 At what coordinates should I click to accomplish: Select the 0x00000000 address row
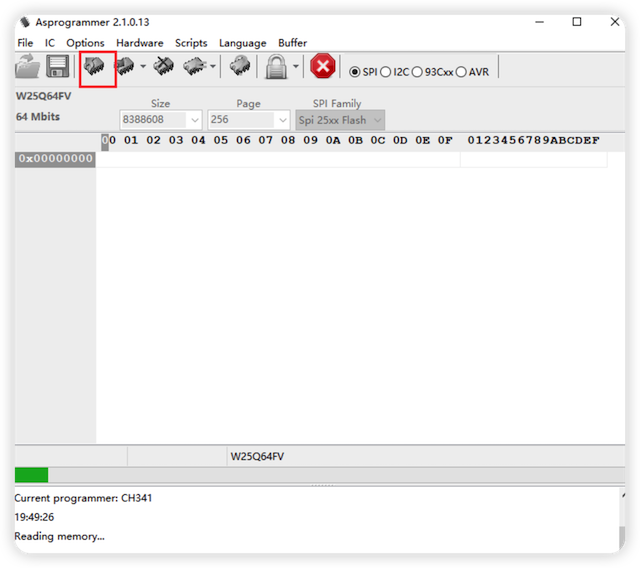point(55,159)
